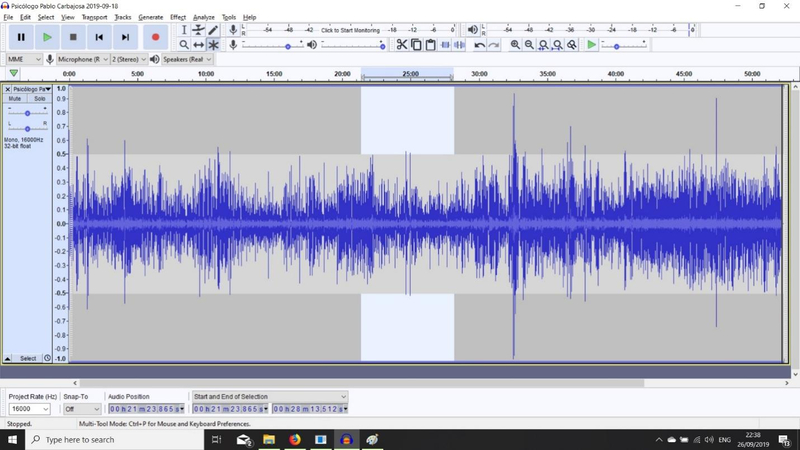
Task: Solo the audio track
Action: (39, 99)
